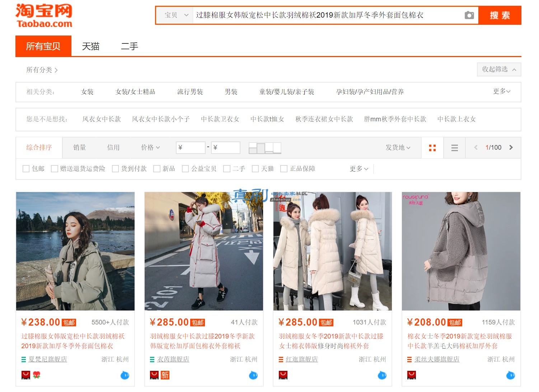Open image search via camera icon
The image size is (539, 392).
click(x=469, y=15)
